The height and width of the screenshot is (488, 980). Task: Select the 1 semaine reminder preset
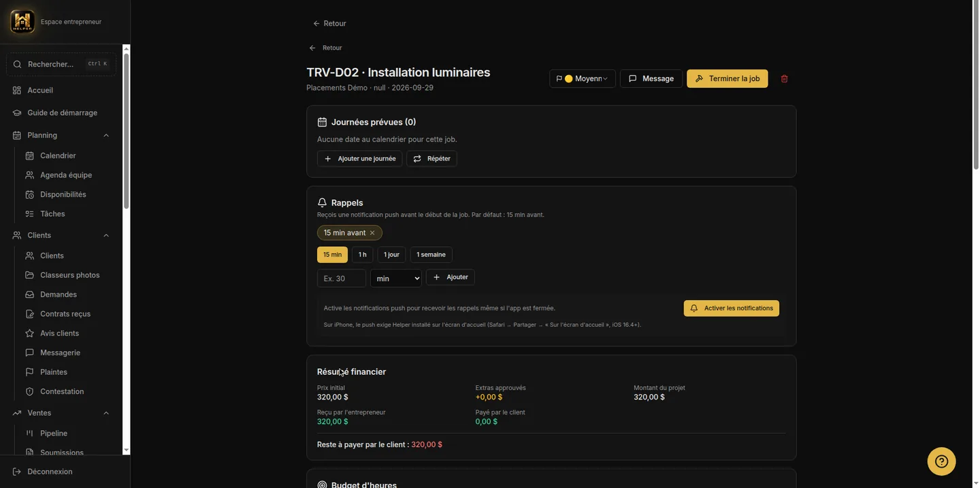[431, 255]
